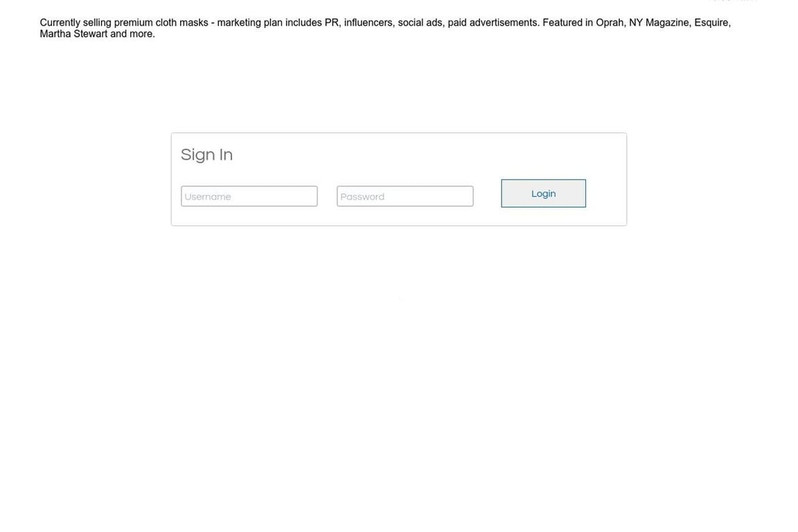Select the Sign In heading text

pyautogui.click(x=206, y=154)
